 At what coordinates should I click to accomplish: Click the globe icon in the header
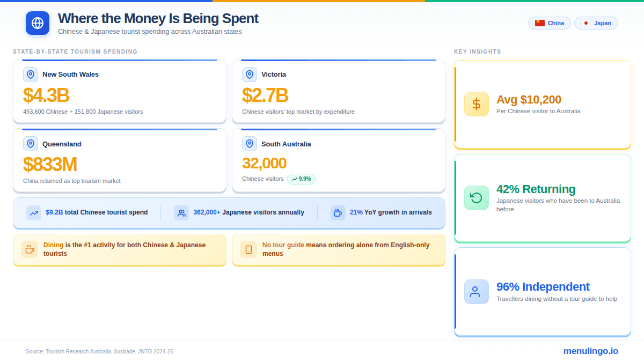pos(38,23)
